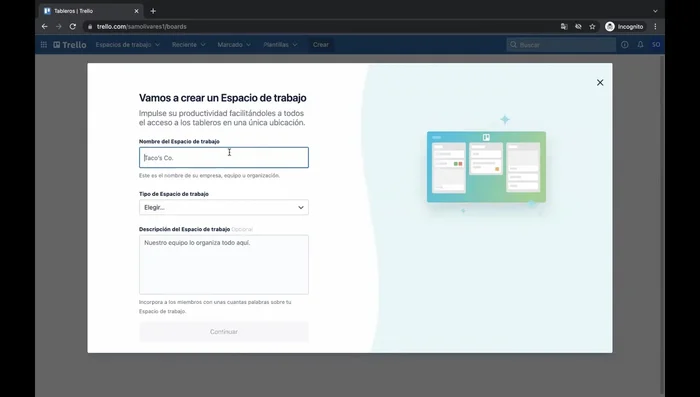The image size is (700, 397).
Task: Open the SO account avatar
Action: tap(656, 45)
